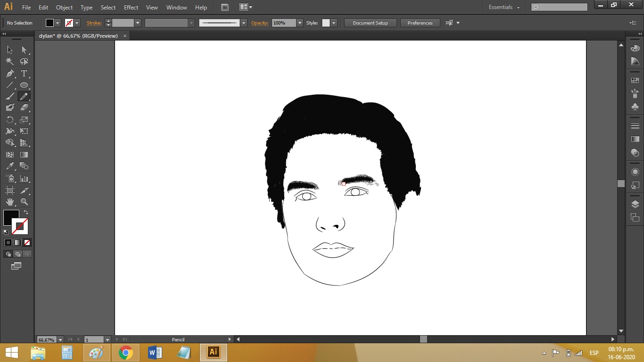This screenshot has width=644, height=362.
Task: Pick the Blob Brush tool
Action: [x=10, y=107]
